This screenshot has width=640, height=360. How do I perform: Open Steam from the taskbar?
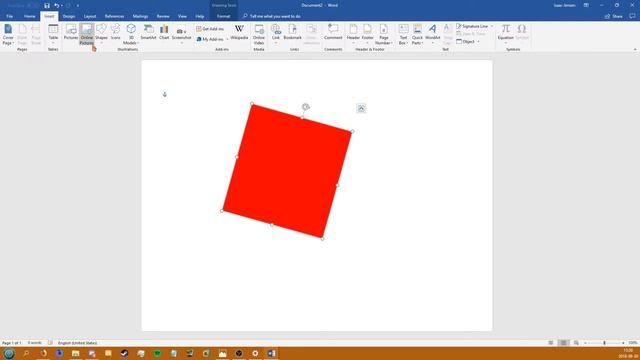[124, 353]
